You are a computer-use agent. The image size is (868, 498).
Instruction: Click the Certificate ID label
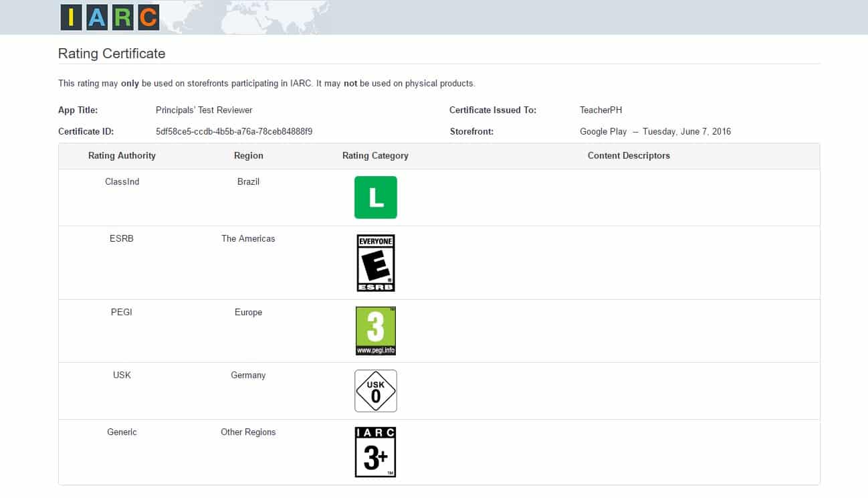(x=86, y=131)
